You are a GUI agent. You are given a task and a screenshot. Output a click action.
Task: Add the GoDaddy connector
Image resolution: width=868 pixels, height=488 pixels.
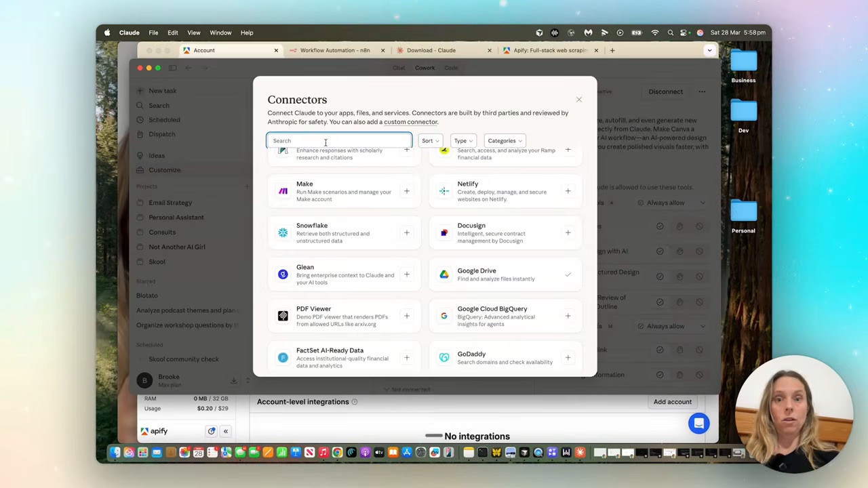coord(568,357)
